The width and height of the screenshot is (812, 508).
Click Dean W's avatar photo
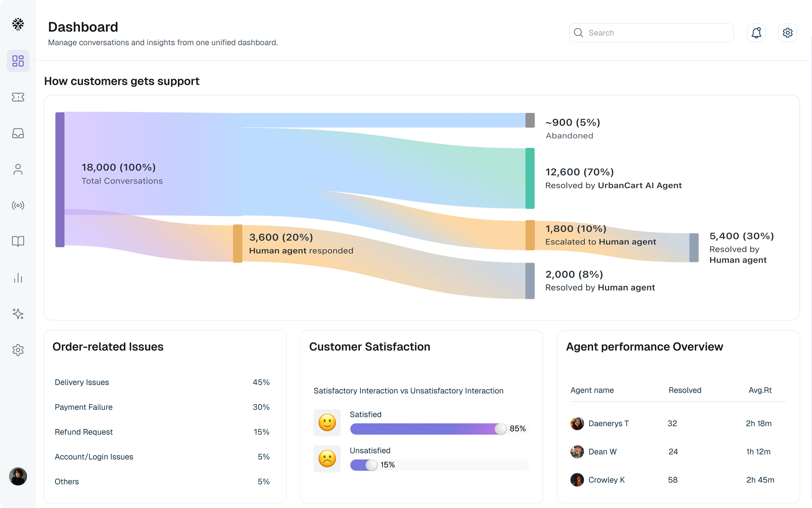pyautogui.click(x=577, y=452)
